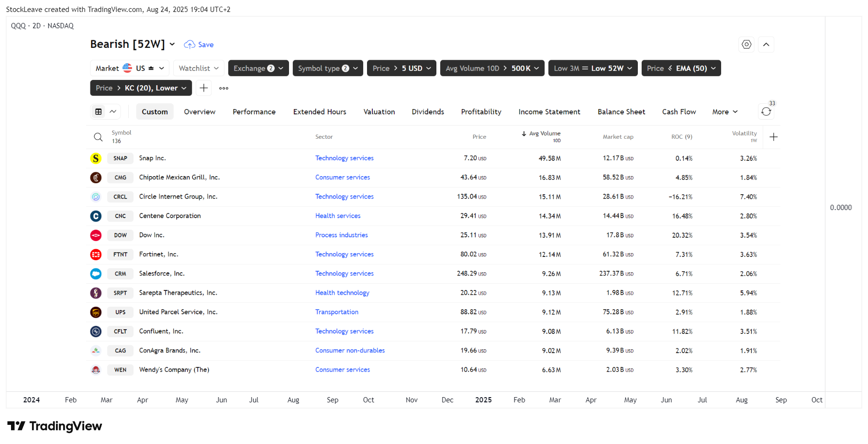868x444 pixels.
Task: Open the Consumer non-durables sector link
Action: pos(350,351)
